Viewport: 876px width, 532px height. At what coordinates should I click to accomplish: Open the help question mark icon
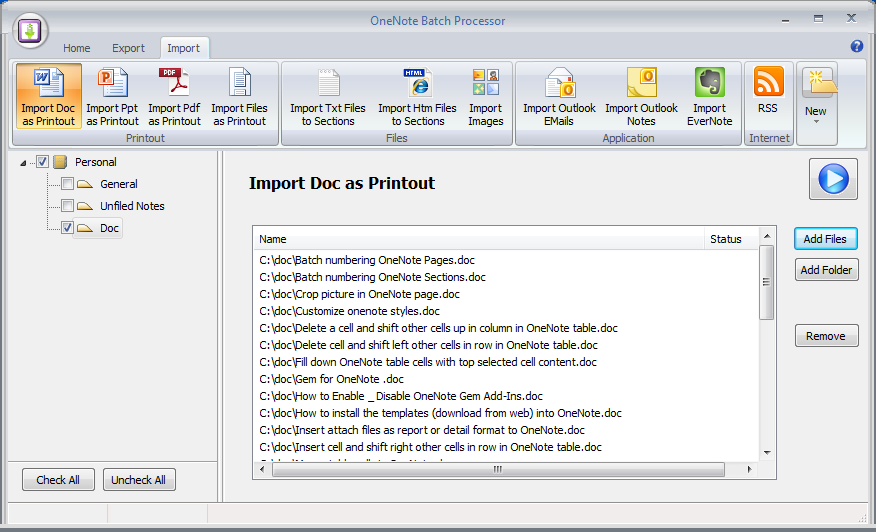(856, 46)
